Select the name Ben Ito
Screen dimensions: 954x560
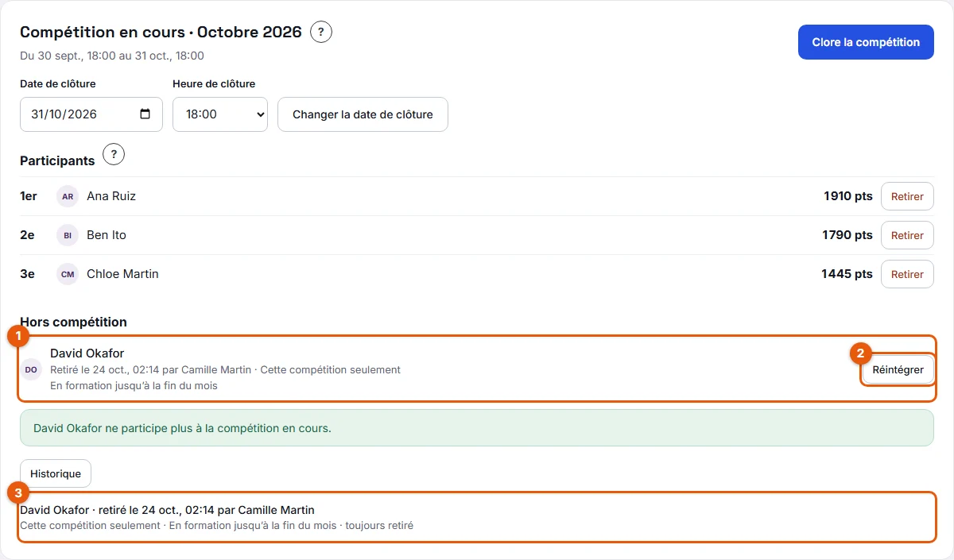click(107, 235)
